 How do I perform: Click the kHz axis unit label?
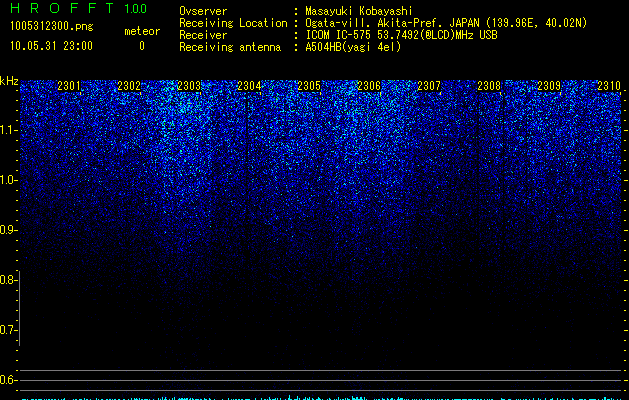(9, 81)
